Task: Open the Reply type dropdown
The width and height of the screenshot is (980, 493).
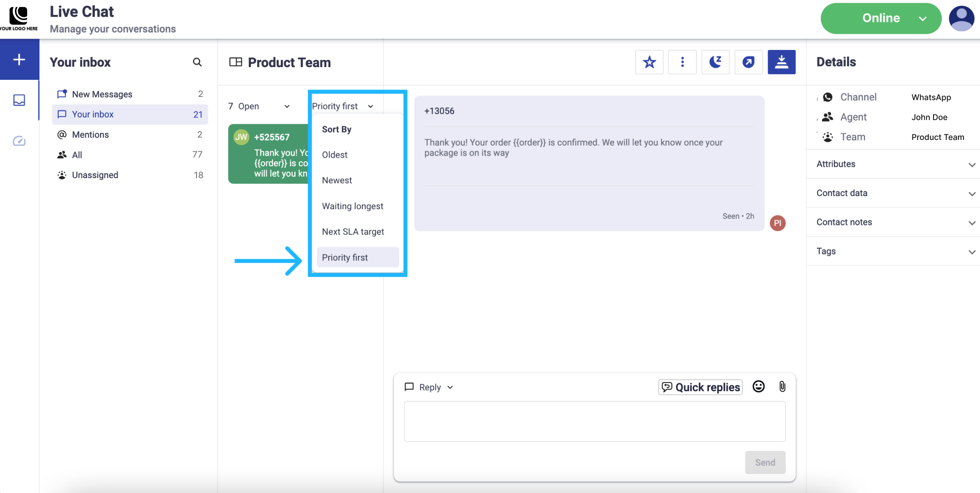Action: coord(429,387)
